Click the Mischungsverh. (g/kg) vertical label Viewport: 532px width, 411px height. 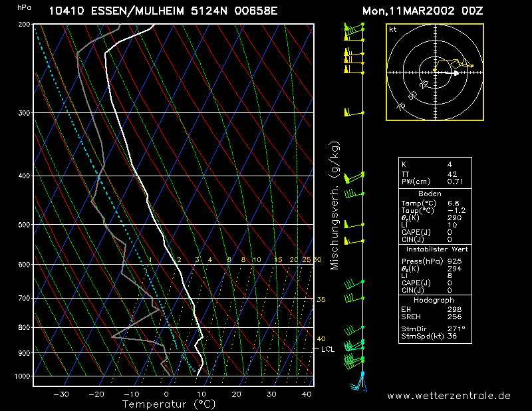pos(334,205)
